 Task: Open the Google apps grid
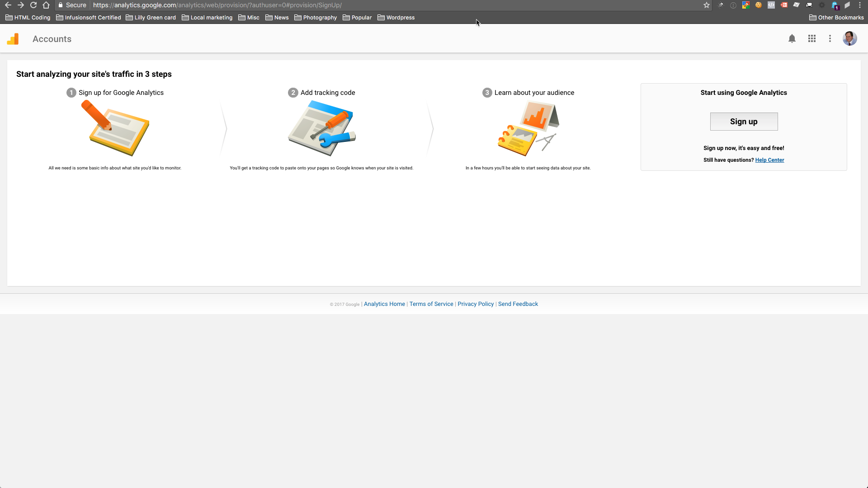[812, 39]
